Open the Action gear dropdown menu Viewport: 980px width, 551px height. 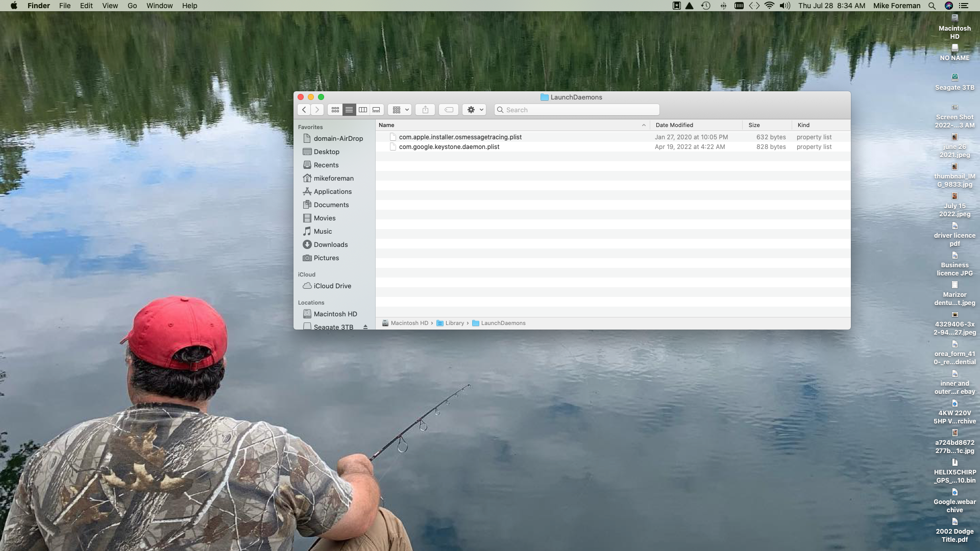tap(474, 110)
